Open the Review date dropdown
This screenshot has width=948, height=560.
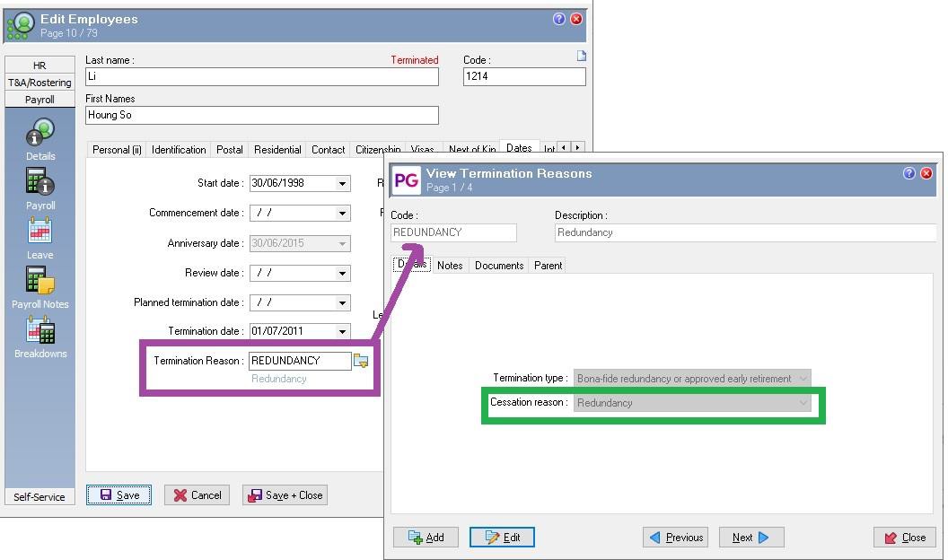coord(342,274)
